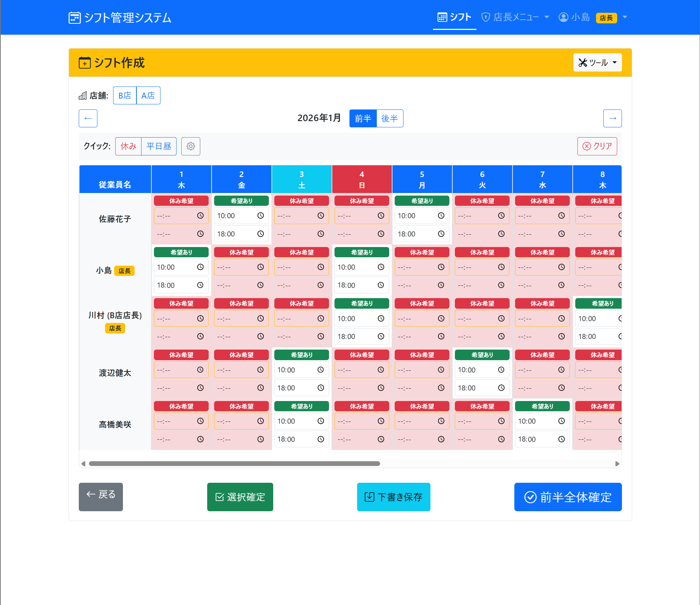The image size is (700, 605).
Task: Select the B店 store filter
Action: [125, 96]
